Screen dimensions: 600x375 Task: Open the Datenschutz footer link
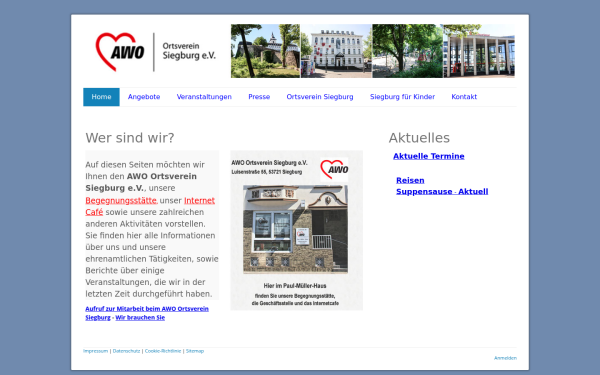pyautogui.click(x=126, y=351)
